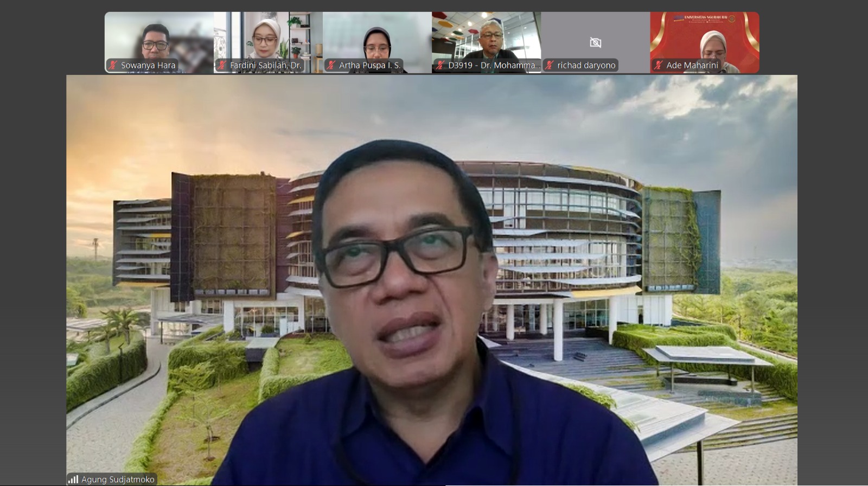Click the name label 'D3919 - Dr. Mohamma...'
The width and height of the screenshot is (868, 486).
coord(494,65)
